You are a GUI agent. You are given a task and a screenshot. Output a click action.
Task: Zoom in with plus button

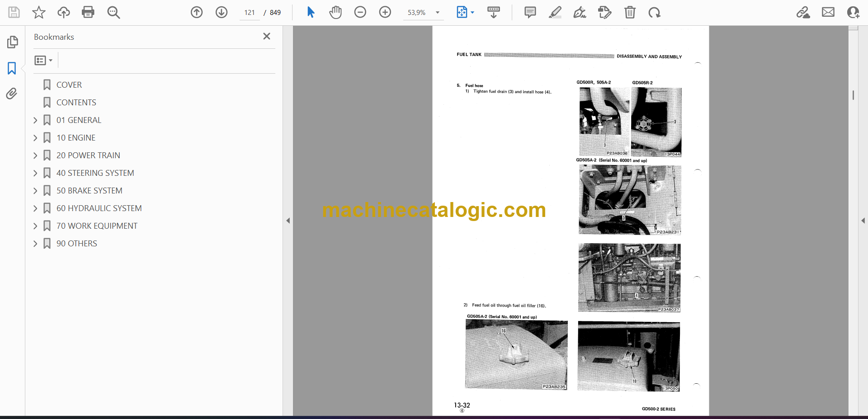point(385,12)
